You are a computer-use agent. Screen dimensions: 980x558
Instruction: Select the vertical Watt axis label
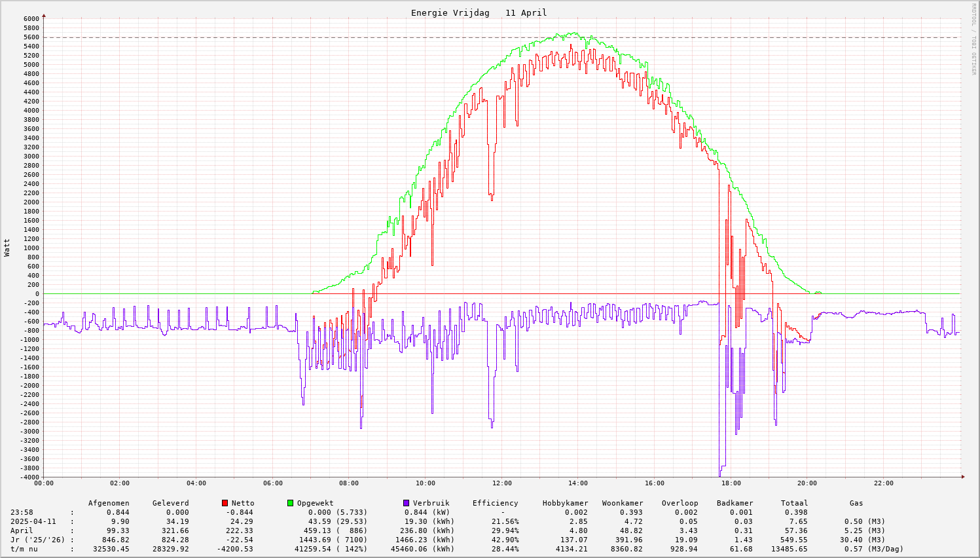7,248
